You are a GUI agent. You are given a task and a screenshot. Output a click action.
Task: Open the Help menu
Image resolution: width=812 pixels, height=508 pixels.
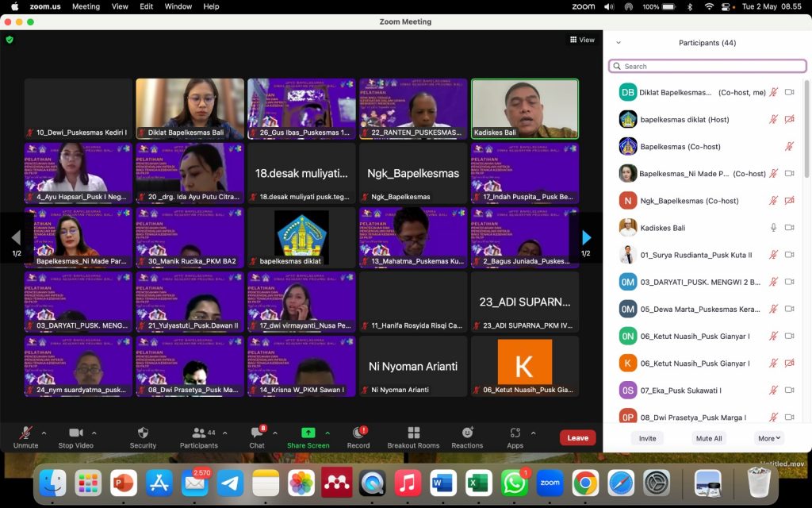[x=211, y=6]
